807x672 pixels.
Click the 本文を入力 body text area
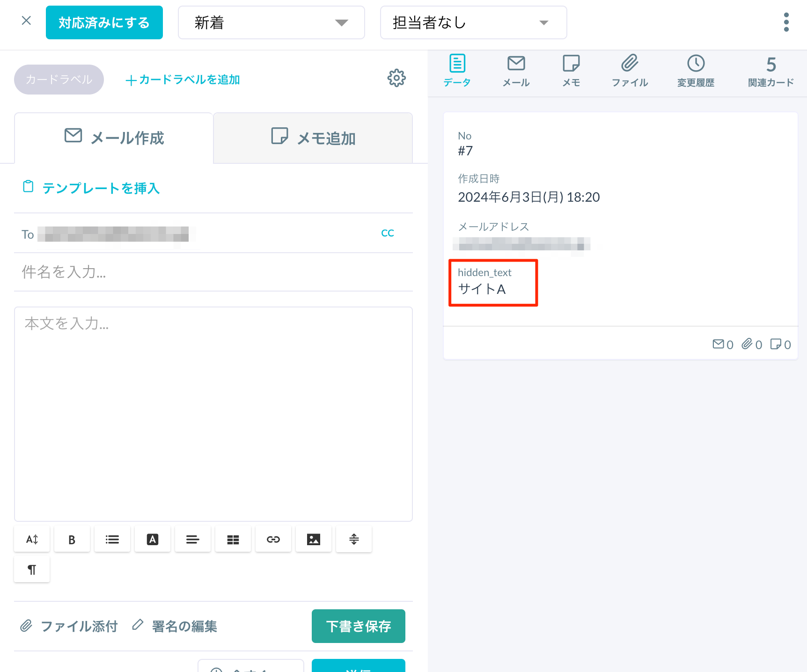coord(213,414)
